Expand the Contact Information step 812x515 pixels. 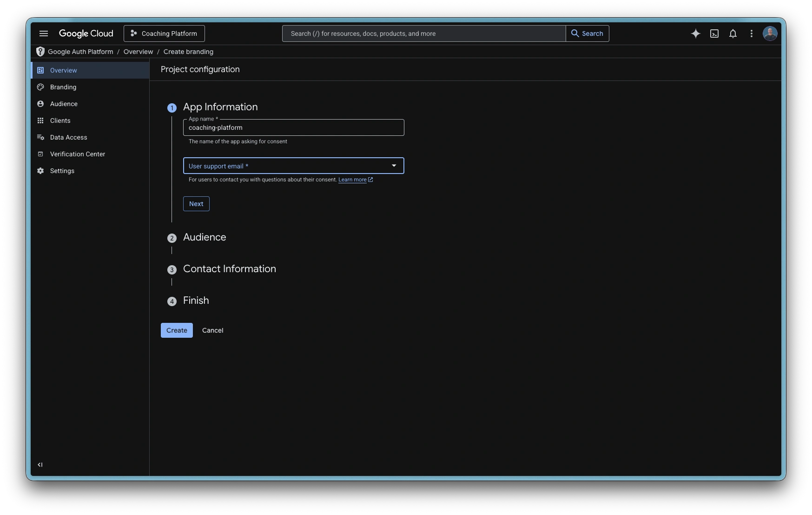229,269
